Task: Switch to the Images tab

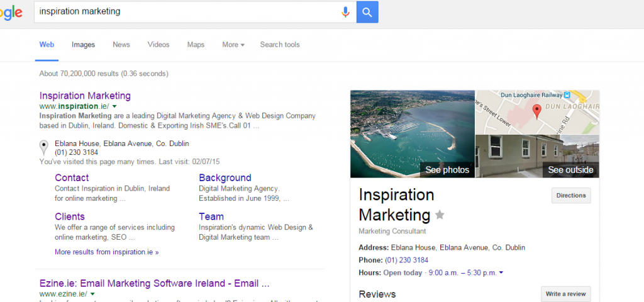Action: 84,45
